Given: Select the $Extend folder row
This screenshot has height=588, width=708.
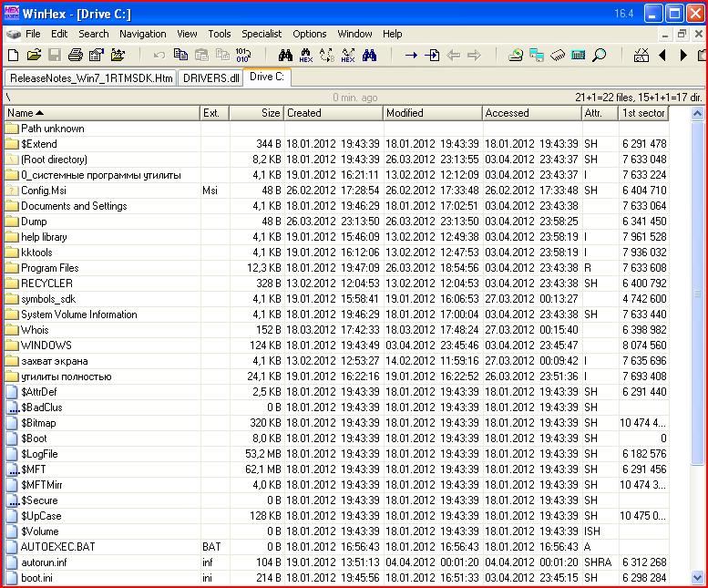Looking at the screenshot, I should (336, 144).
